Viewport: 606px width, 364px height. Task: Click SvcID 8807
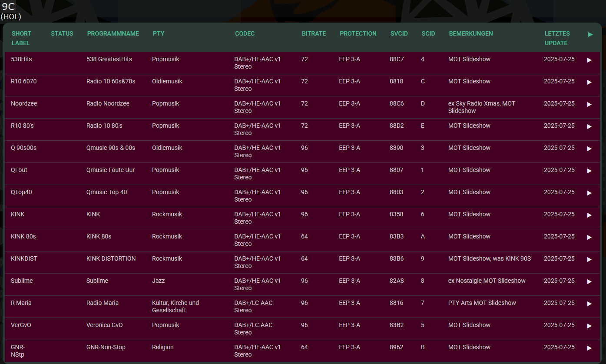[x=396, y=170]
